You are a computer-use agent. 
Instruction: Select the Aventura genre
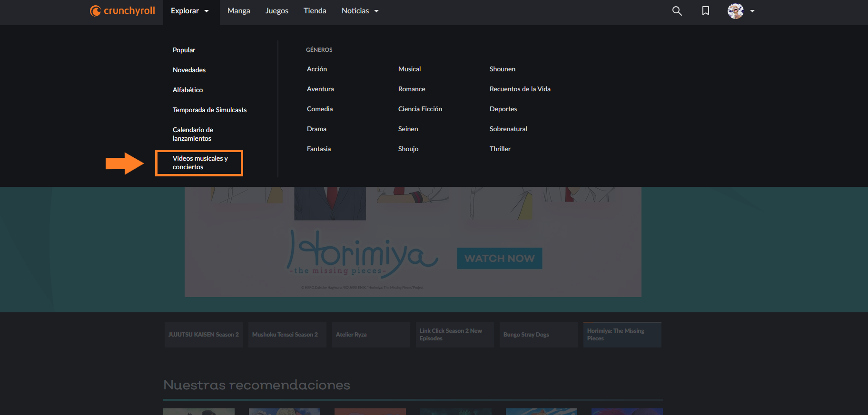tap(320, 89)
